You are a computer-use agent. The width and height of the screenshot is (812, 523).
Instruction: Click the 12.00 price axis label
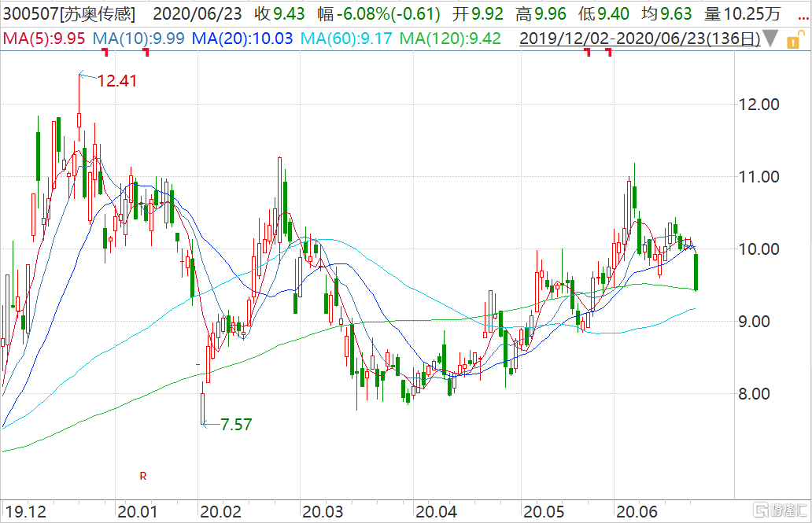(x=758, y=105)
